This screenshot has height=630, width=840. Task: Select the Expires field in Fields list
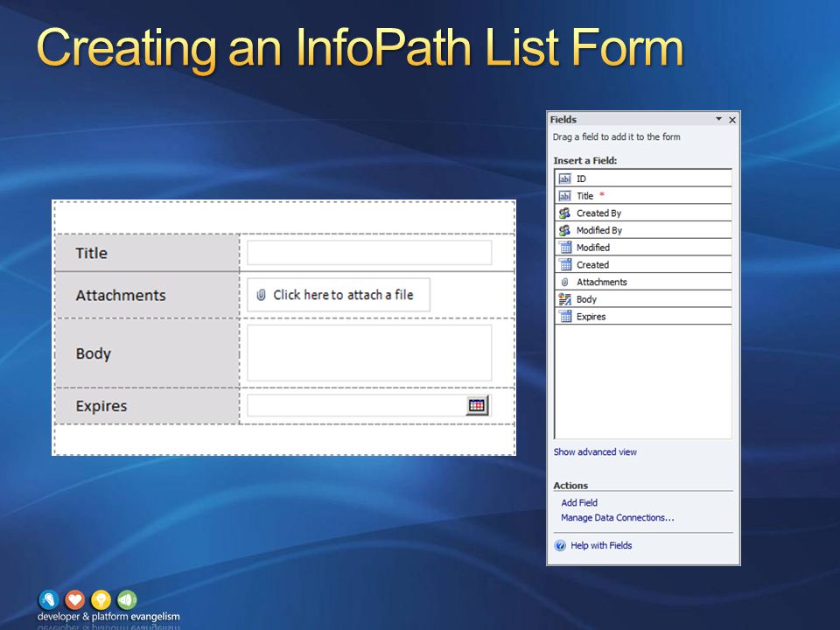click(x=643, y=316)
